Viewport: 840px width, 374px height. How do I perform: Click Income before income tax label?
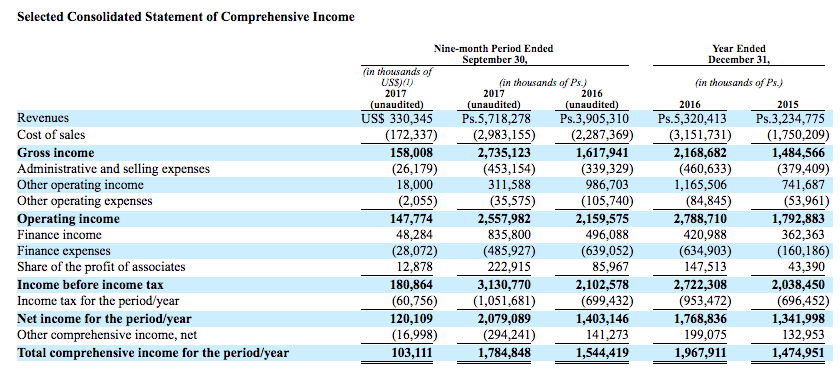tap(91, 284)
